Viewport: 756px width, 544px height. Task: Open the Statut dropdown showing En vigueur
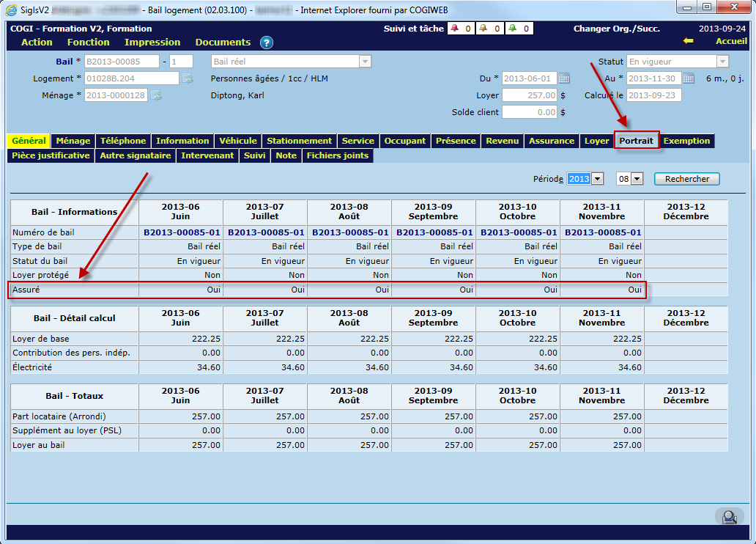point(722,62)
